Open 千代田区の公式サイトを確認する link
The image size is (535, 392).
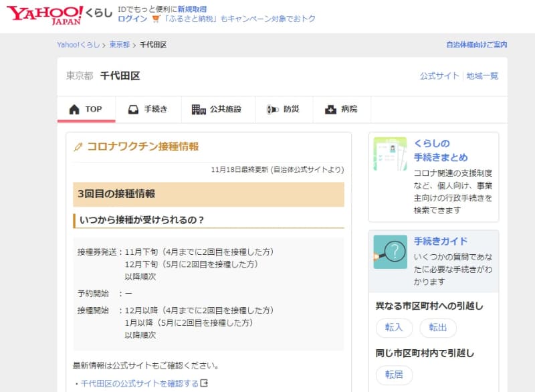click(x=140, y=383)
